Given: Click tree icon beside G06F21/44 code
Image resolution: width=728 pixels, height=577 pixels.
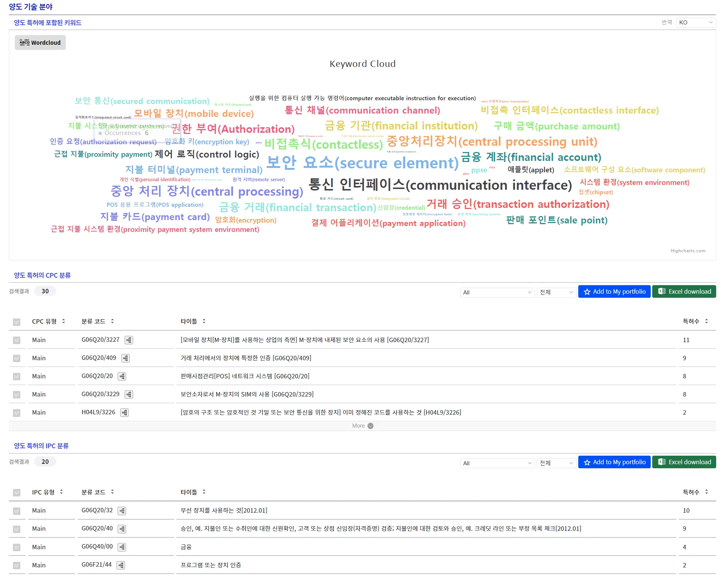Looking at the screenshot, I should click(121, 565).
